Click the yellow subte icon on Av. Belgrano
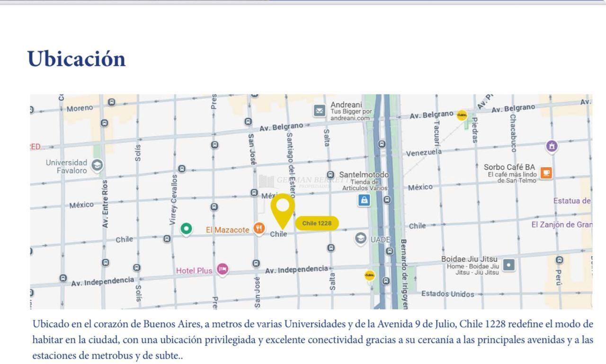606x364 pixels. 462,115
